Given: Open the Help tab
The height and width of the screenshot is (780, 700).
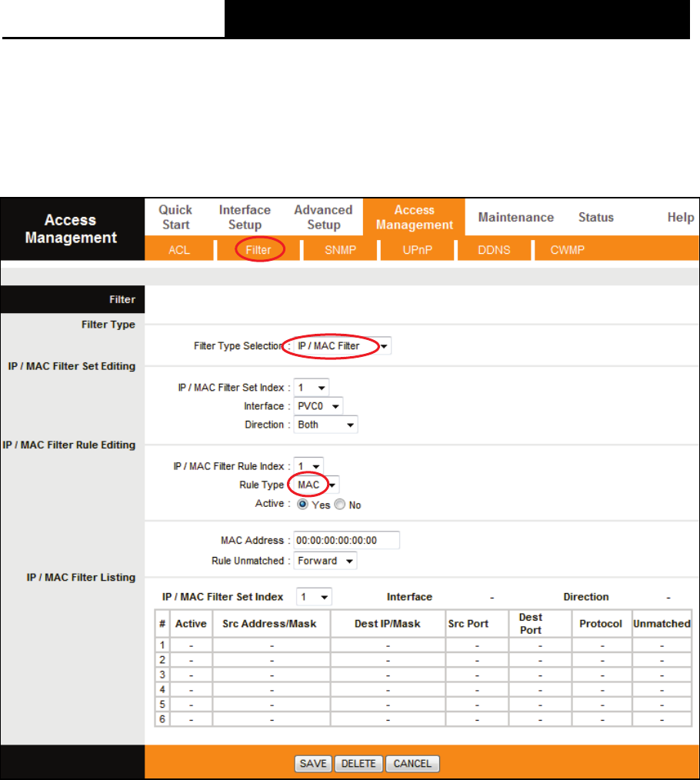Looking at the screenshot, I should [681, 218].
